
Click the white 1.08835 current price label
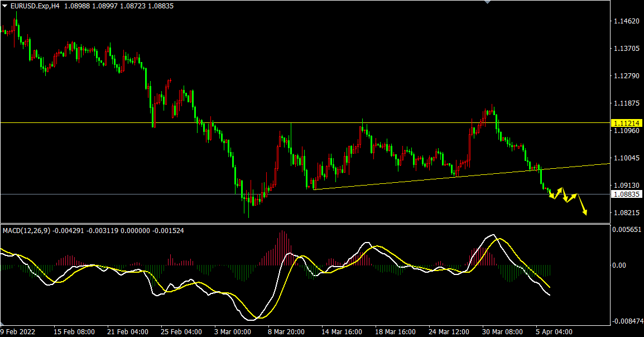coord(626,194)
